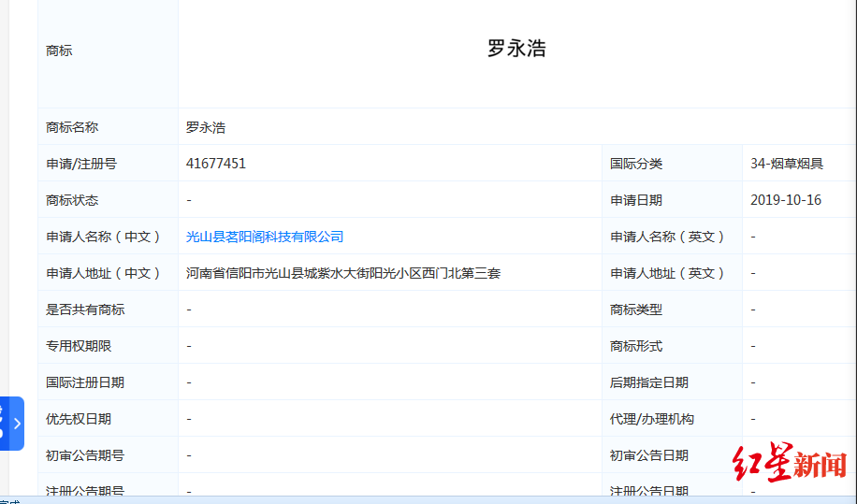The height and width of the screenshot is (504, 857).
Task: Select registration number 41677451
Action: click(x=216, y=164)
